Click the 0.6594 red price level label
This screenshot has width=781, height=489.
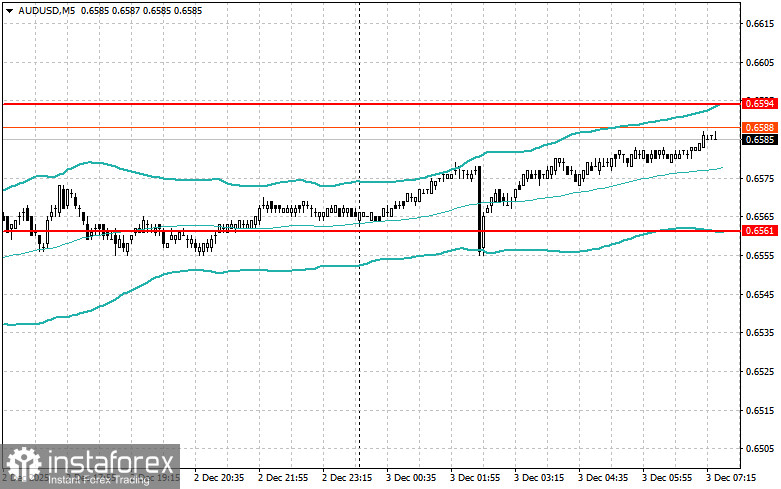(760, 104)
